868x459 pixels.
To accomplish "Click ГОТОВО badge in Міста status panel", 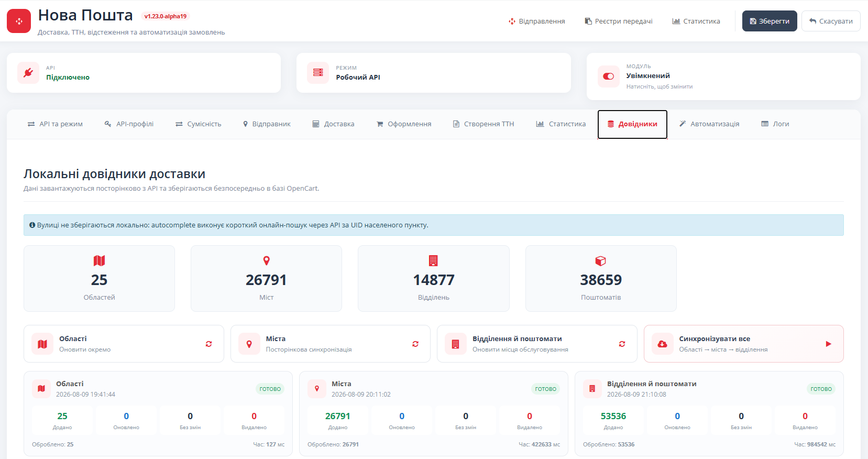I will point(546,389).
